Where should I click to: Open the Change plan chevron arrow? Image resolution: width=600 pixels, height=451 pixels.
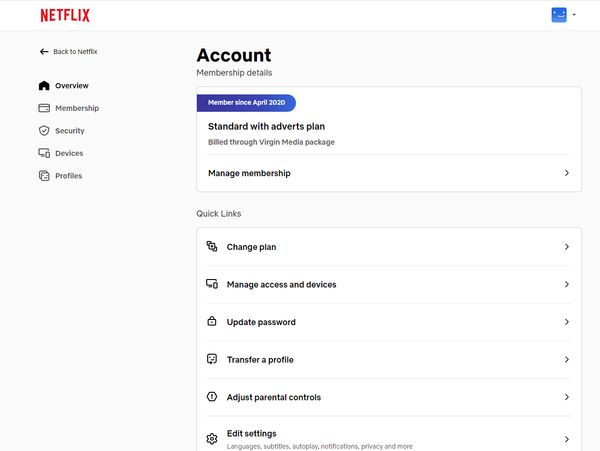pos(566,247)
